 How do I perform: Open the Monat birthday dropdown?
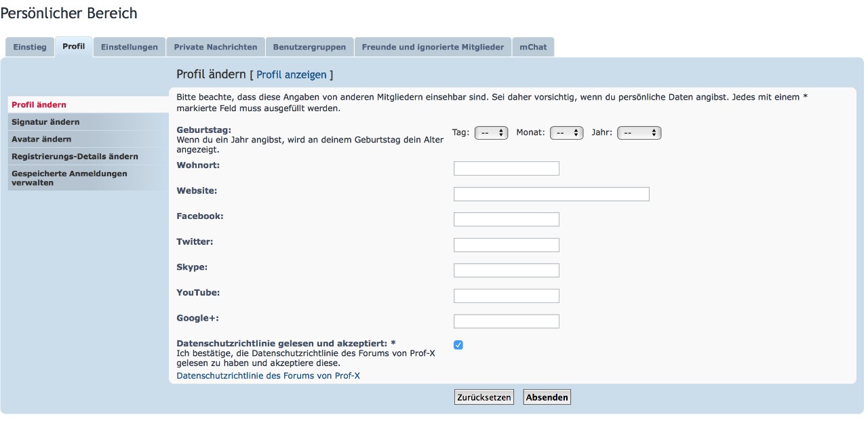567,134
